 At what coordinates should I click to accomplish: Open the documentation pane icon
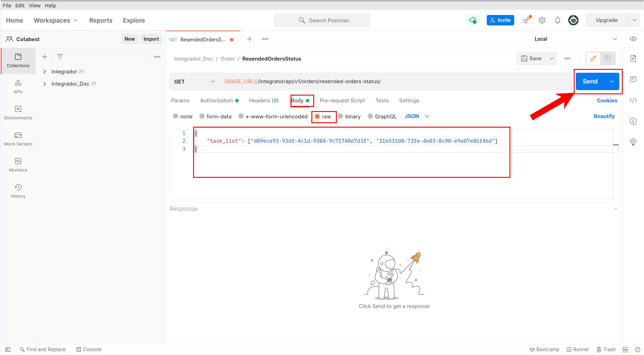coord(633,58)
